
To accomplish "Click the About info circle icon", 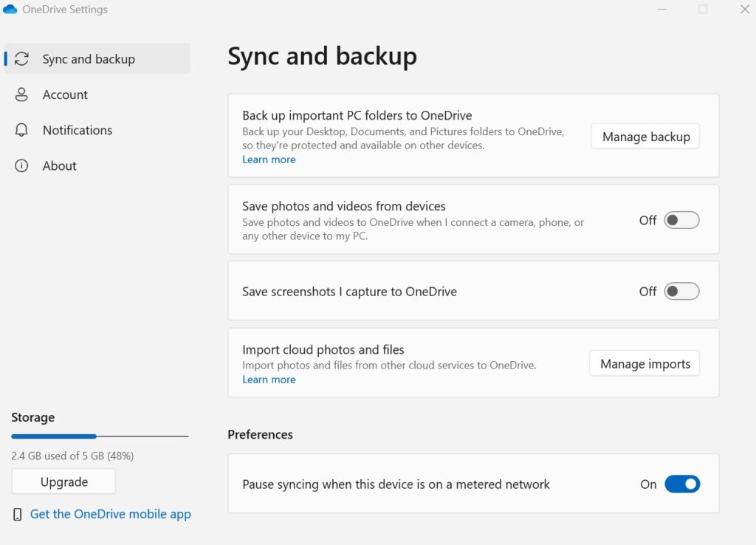I will 21,166.
